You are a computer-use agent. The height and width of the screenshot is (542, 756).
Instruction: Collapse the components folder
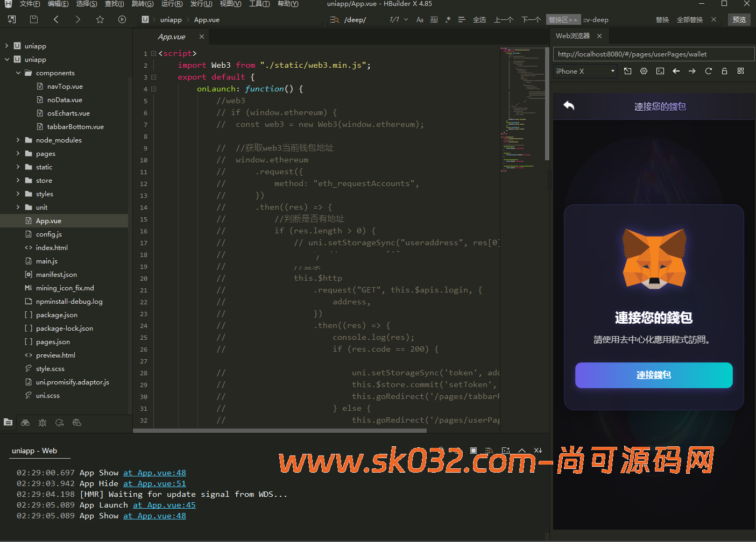18,73
